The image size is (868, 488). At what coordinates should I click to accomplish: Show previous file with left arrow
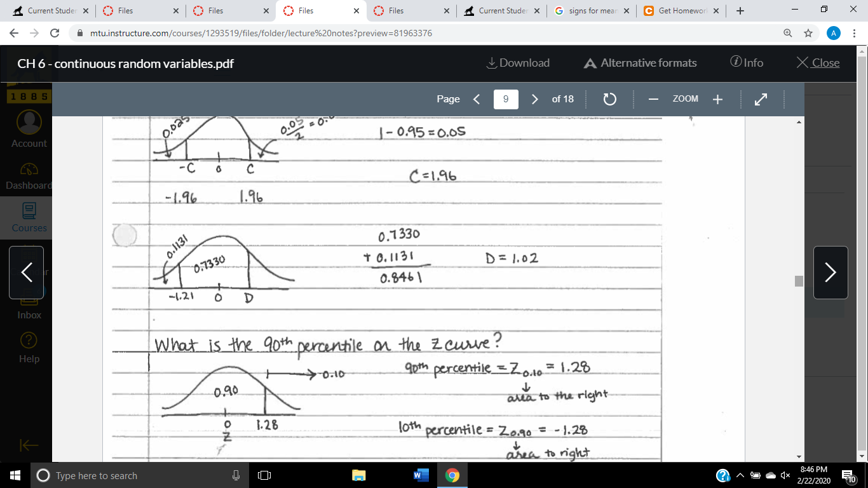click(26, 273)
